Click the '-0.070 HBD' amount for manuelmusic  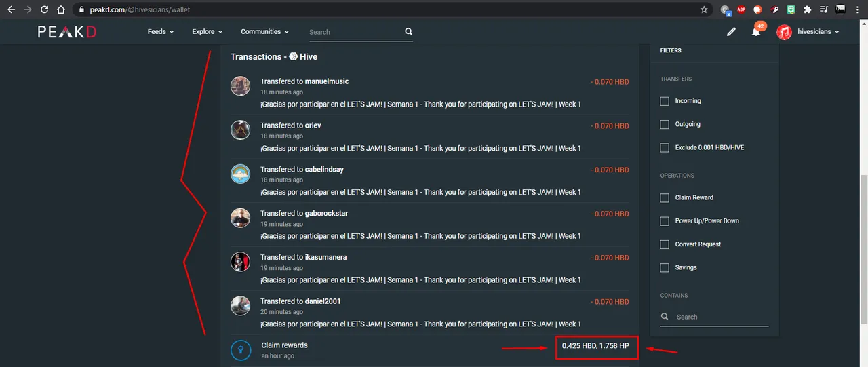(610, 82)
